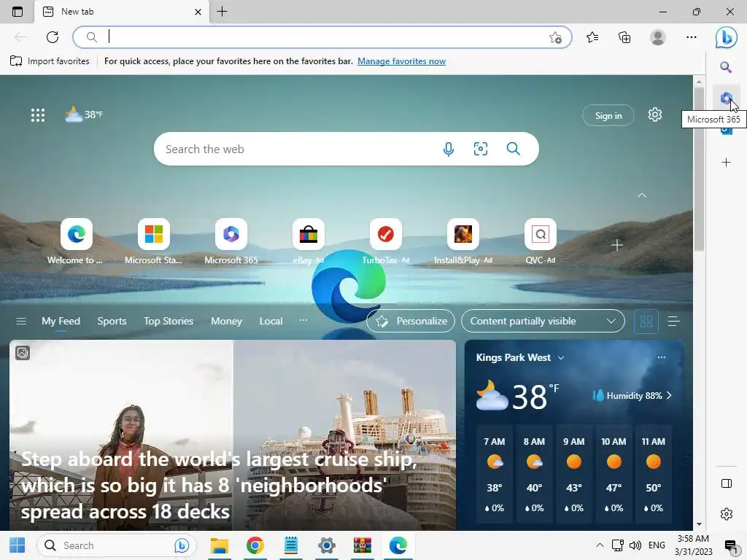Switch feed to grid layout view
The width and height of the screenshot is (747, 560).
(x=646, y=322)
